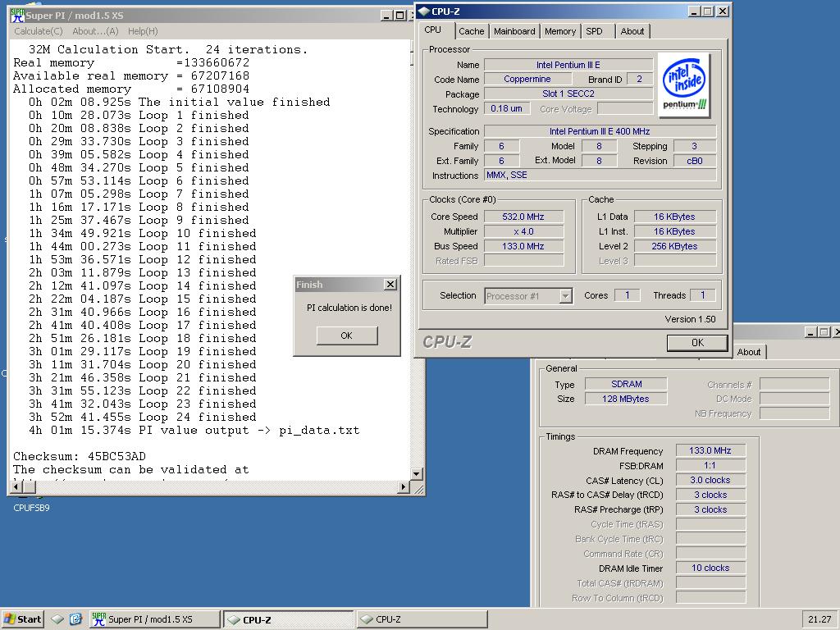
Task: Select the second CPU-Z taskbar button
Action: pos(422,619)
